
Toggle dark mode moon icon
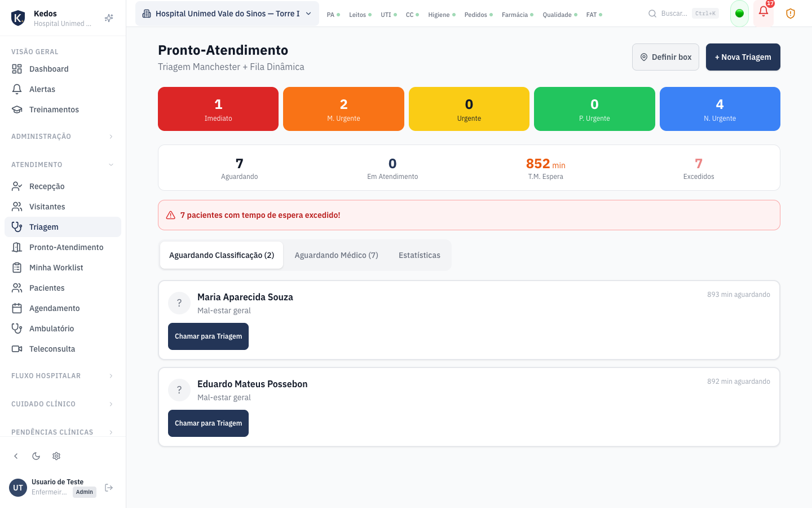tap(36, 456)
